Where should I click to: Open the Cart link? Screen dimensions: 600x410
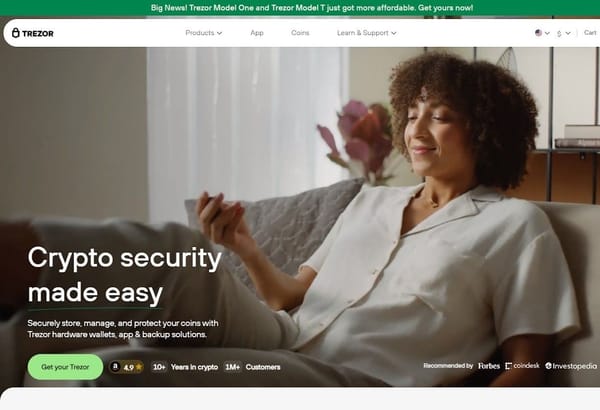tap(590, 33)
